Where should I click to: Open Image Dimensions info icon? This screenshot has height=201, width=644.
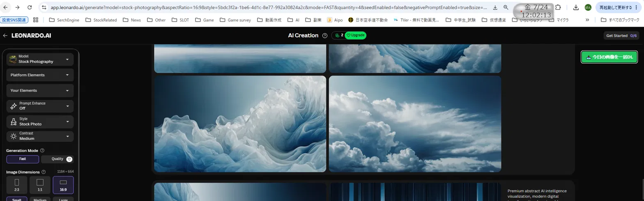pos(44,172)
